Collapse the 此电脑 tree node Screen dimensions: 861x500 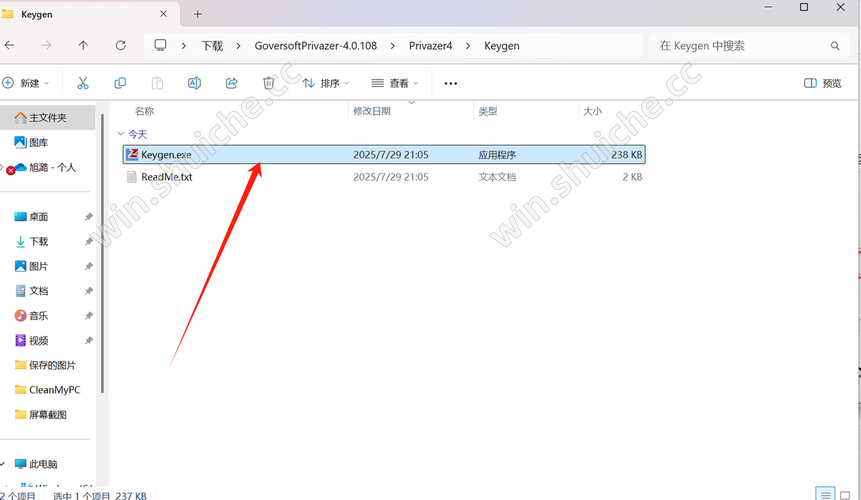[3, 464]
